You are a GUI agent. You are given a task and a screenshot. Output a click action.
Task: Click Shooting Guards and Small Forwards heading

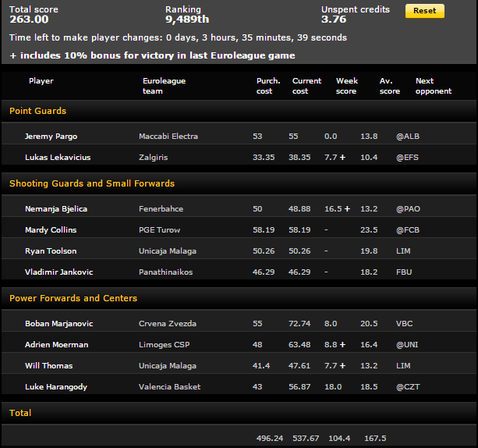pyautogui.click(x=92, y=183)
